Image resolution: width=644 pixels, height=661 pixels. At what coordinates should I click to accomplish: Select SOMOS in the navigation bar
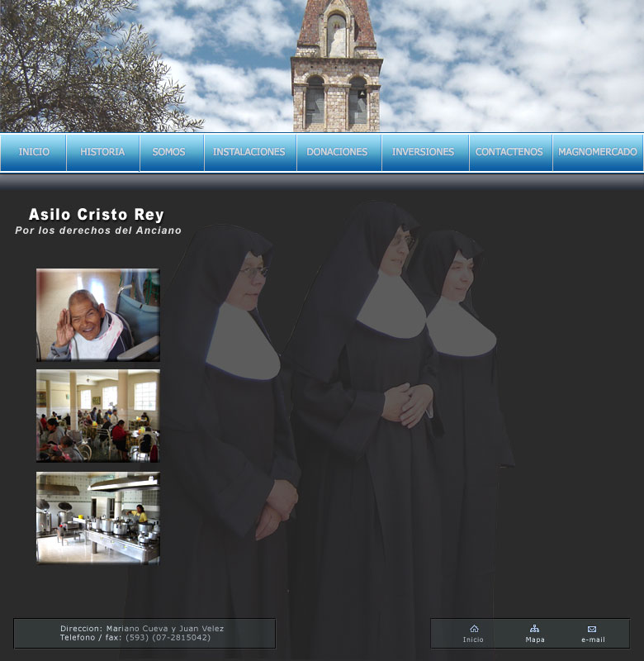pyautogui.click(x=168, y=152)
